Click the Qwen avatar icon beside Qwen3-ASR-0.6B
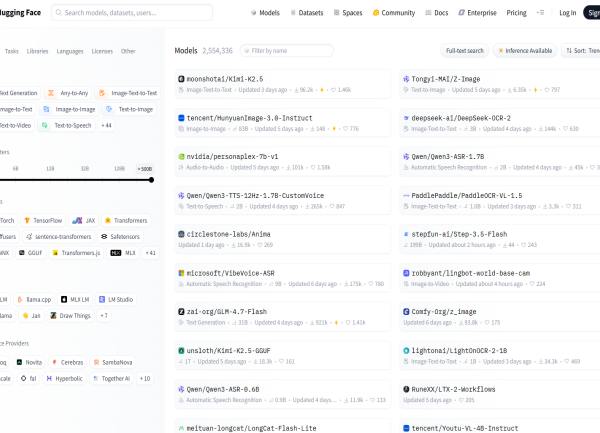This screenshot has height=433, width=600. click(x=181, y=389)
